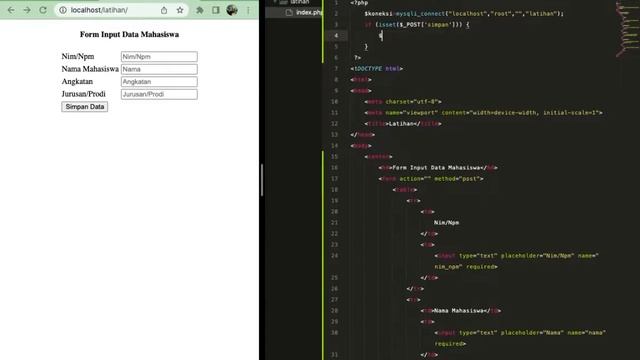Viewport: 640px width, 360px height.
Task: Click the meta charset="utf-8" code line
Action: pyautogui.click(x=403, y=102)
